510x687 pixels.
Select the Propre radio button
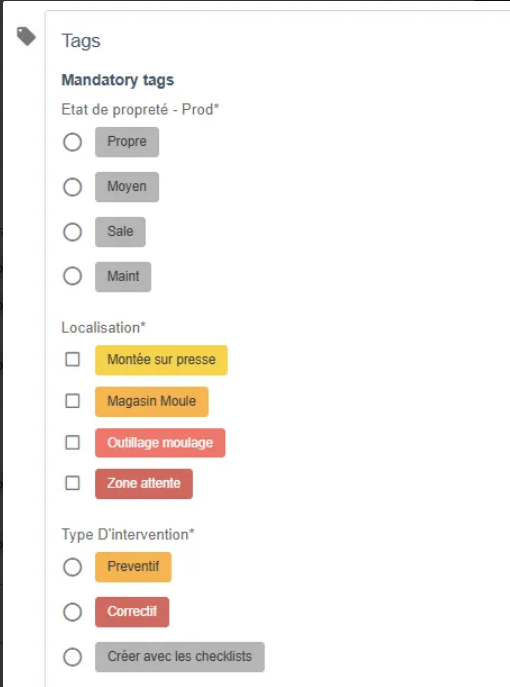tap(72, 142)
